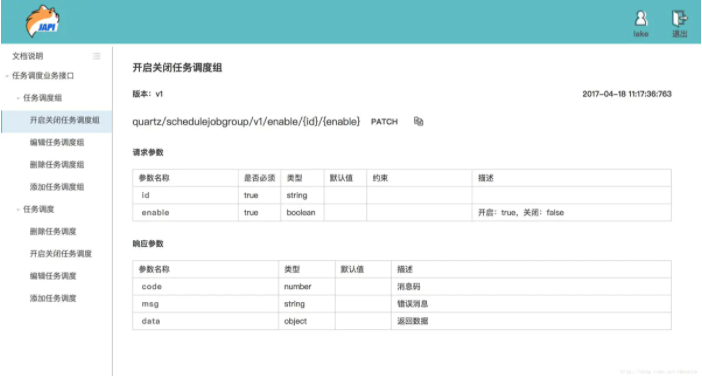
Task: Click the 响应参数 section heading
Action: tap(148, 244)
